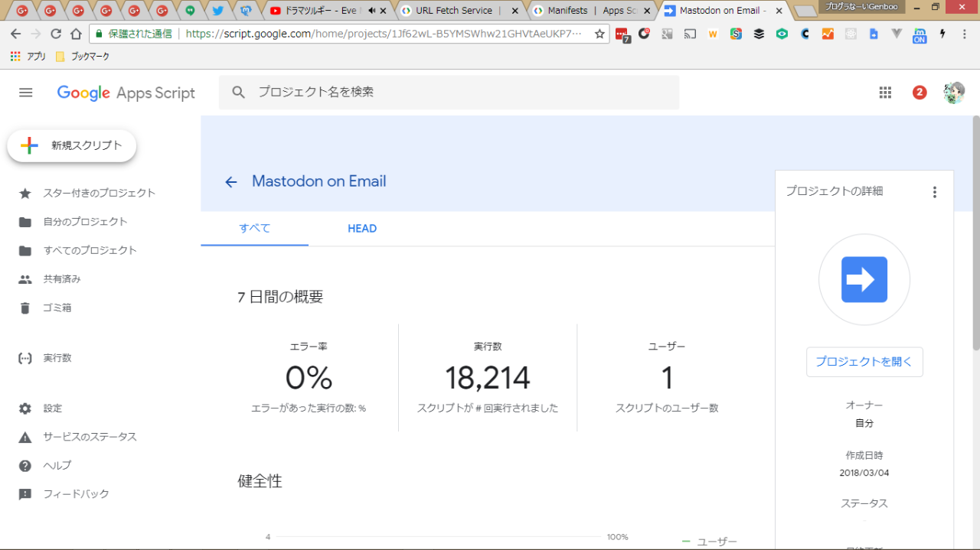Image resolution: width=980 pixels, height=550 pixels.
Task: Open starred projects in sidebar
Action: pos(99,194)
